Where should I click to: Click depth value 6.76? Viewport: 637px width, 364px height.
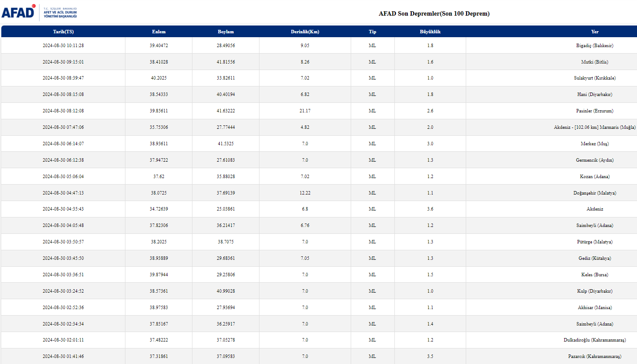tap(305, 225)
